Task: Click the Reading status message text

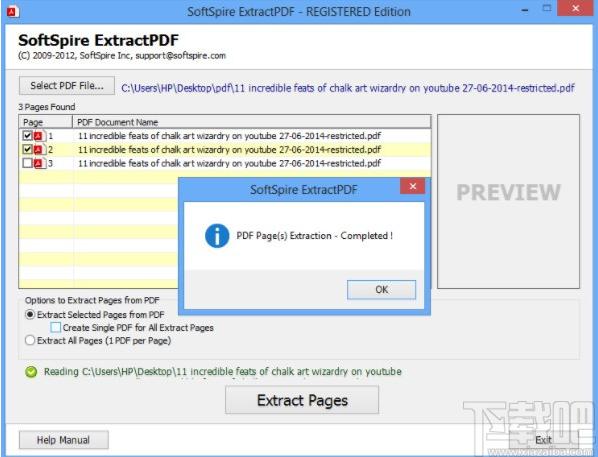Action: click(x=223, y=372)
